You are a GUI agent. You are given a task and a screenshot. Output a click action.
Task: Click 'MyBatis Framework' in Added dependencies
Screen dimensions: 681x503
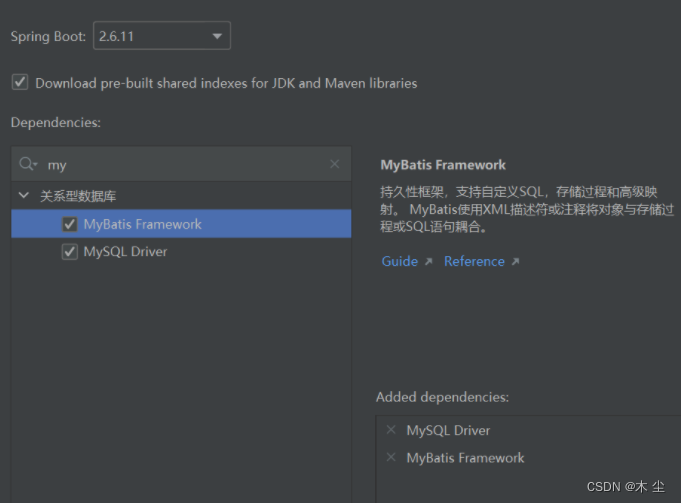coord(465,458)
